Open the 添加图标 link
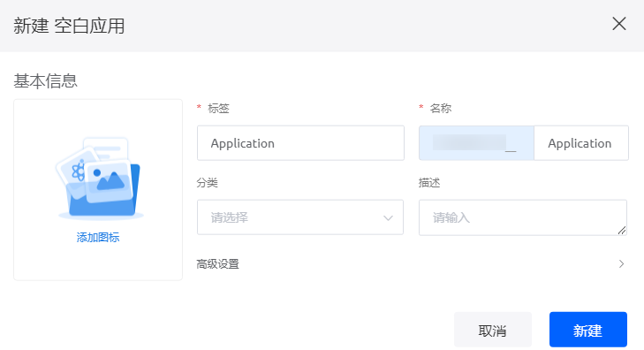 pos(98,238)
